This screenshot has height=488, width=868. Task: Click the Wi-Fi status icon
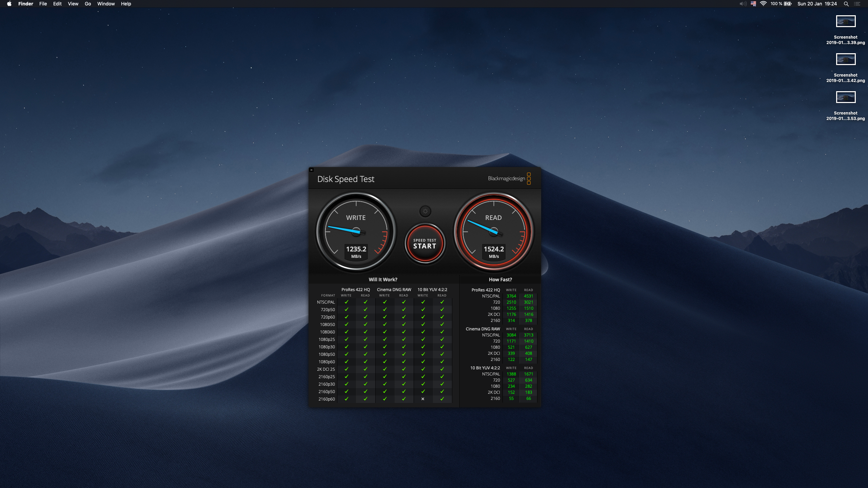tap(763, 4)
